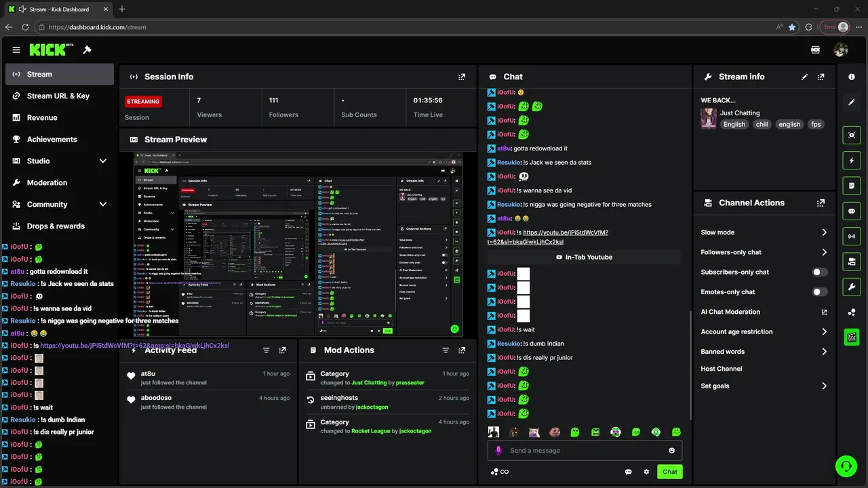Image resolution: width=868 pixels, height=488 pixels.
Task: Open the hamburger menu beside the Kick logo
Action: (x=16, y=49)
